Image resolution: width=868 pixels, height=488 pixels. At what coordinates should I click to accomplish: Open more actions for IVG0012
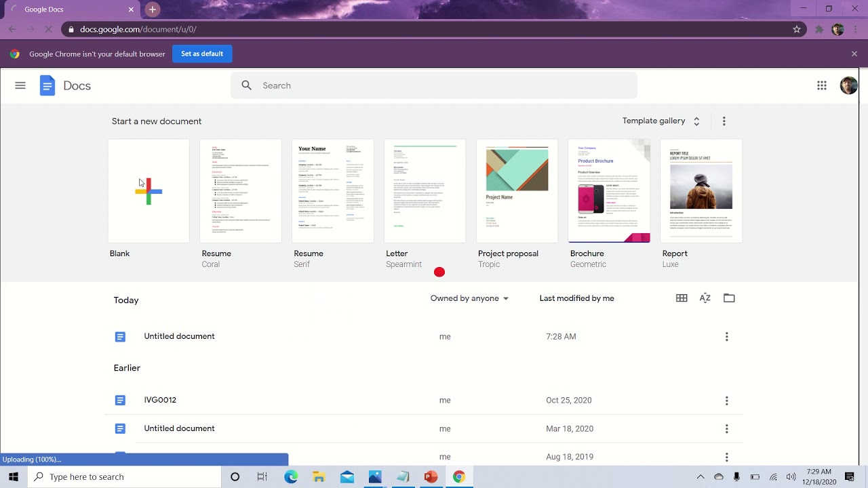[727, 401]
